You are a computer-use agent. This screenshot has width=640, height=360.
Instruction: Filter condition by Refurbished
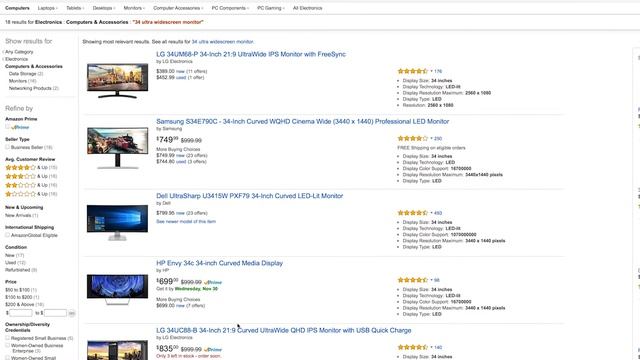coord(21,270)
